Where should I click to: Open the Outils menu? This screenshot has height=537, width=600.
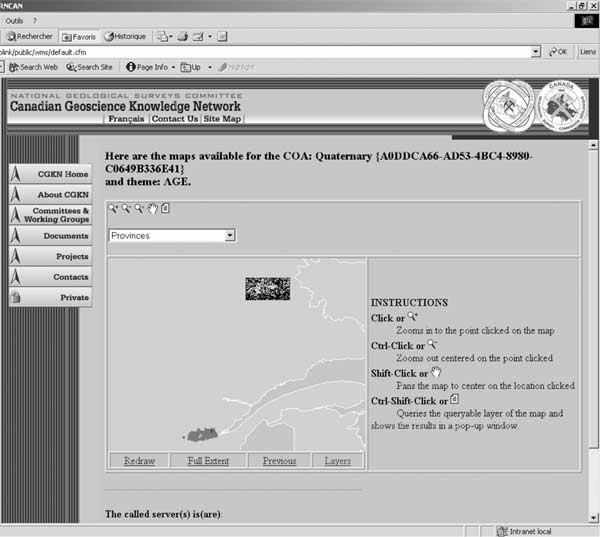point(15,20)
